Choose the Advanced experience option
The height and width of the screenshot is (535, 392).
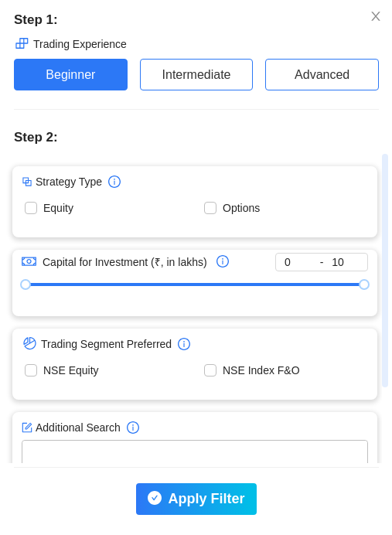coord(322,74)
